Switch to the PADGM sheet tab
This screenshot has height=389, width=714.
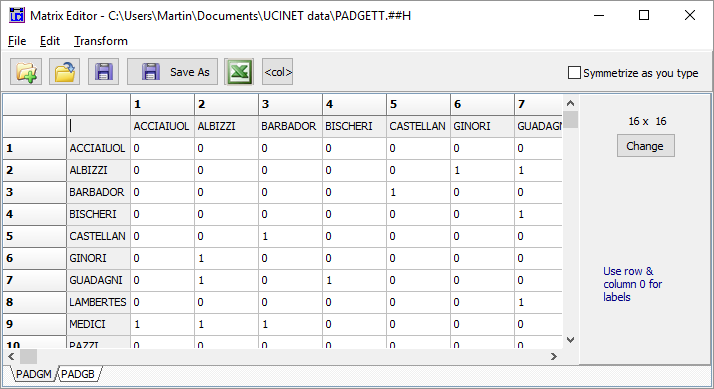33,374
